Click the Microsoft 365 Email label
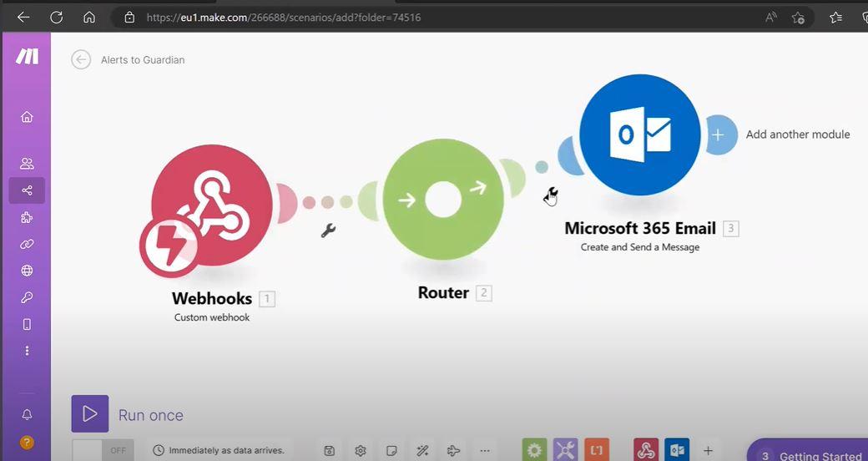The image size is (868, 461). pos(640,228)
